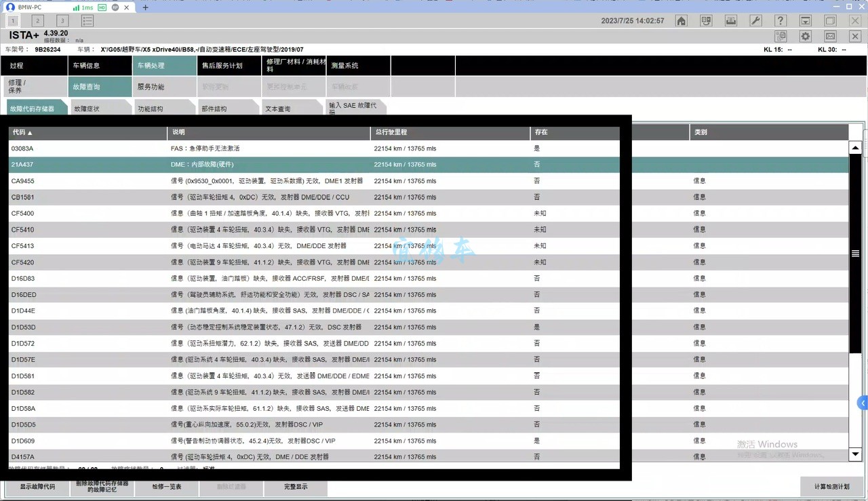Open 修理厂材料/消耗材料 menu
Screen dimensions: 868x501
(x=294, y=66)
